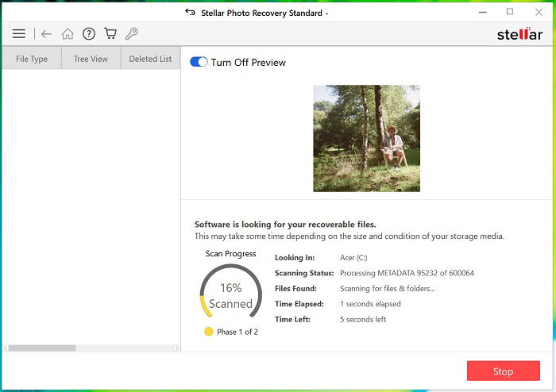The image size is (556, 392).
Task: Open the help question mark icon
Action: point(89,33)
